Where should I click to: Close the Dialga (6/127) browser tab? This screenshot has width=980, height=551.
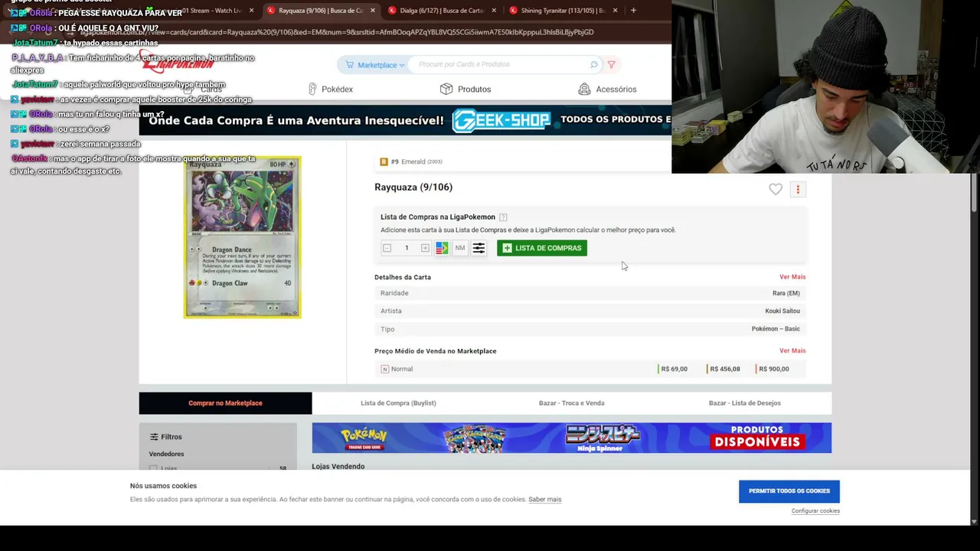pos(494,11)
